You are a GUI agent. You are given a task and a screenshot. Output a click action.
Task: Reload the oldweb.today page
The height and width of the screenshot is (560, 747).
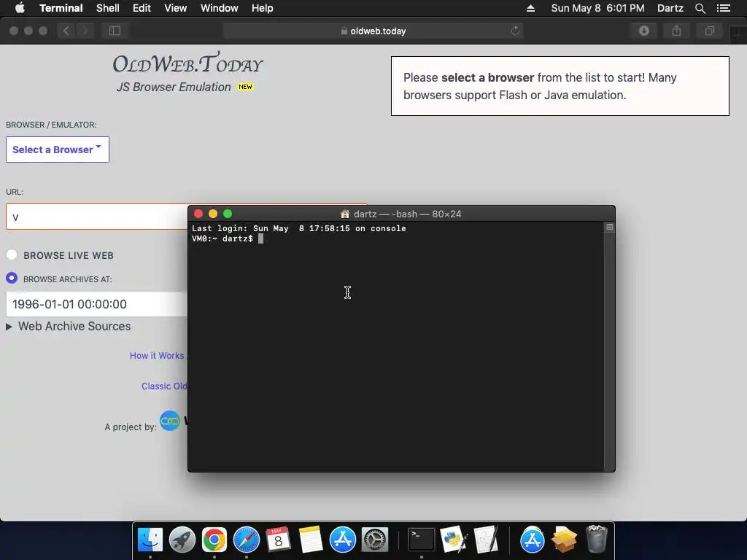(x=515, y=31)
